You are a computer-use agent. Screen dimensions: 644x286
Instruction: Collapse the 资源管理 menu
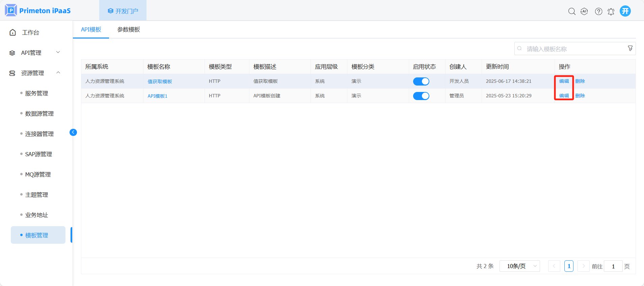tap(34, 73)
